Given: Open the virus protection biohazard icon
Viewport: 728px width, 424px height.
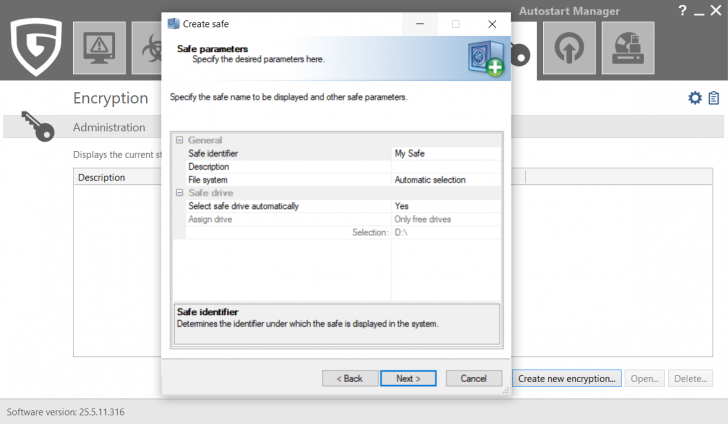Looking at the screenshot, I should pos(147,47).
